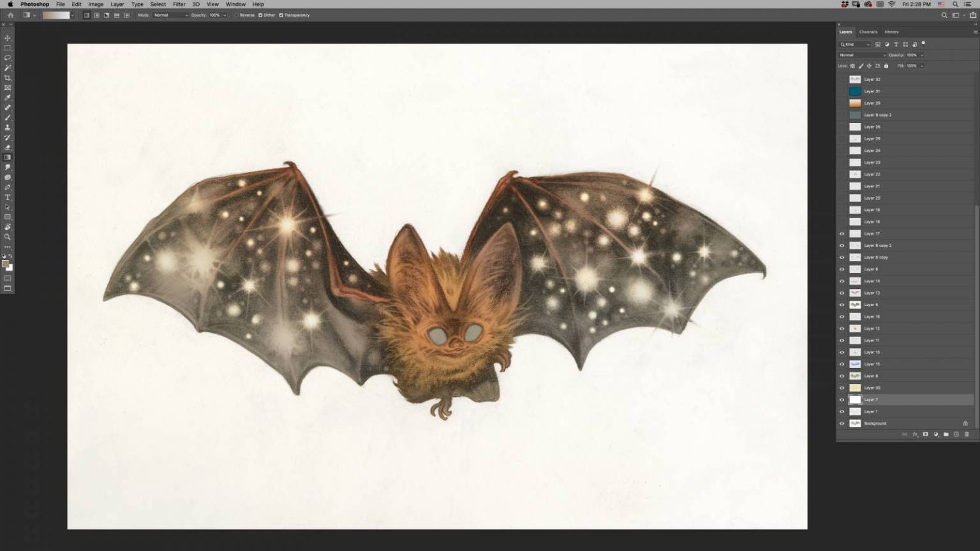Choose the Type tool
980x551 pixels.
(x=8, y=198)
